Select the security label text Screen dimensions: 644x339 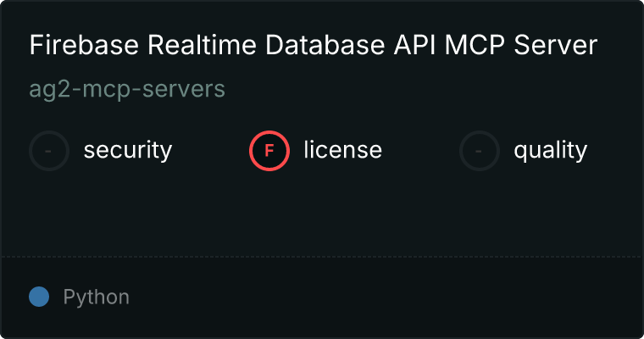127,151
